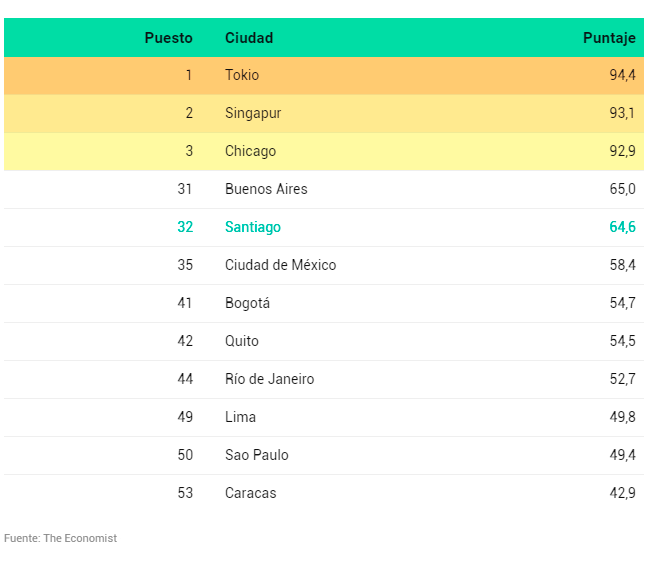The height and width of the screenshot is (568, 664).
Task: Click Caracas's score of 42,9
Action: [622, 493]
